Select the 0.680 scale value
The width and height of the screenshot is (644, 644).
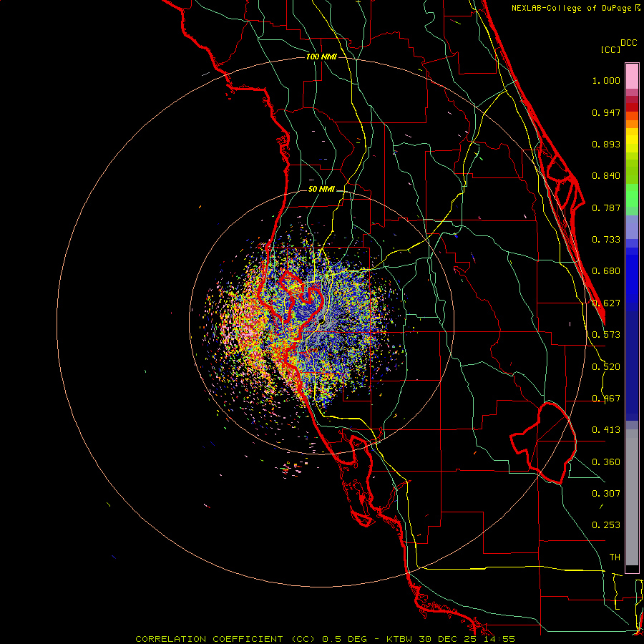(606, 271)
